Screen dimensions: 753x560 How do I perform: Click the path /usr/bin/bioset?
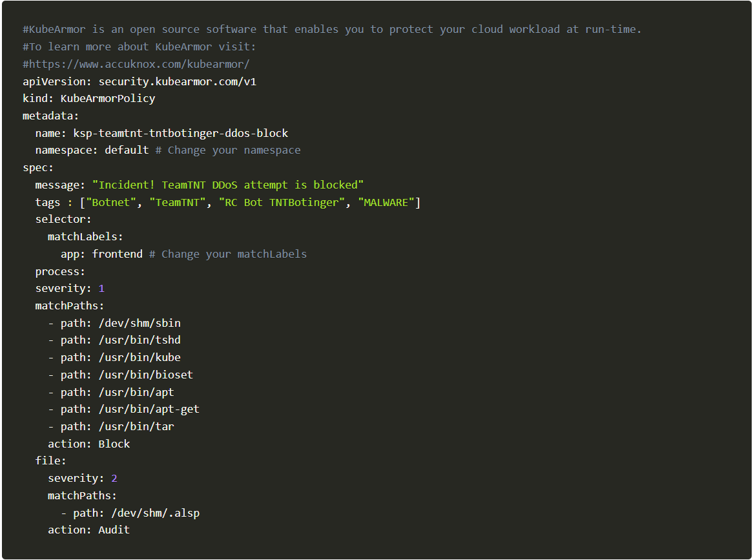click(145, 375)
